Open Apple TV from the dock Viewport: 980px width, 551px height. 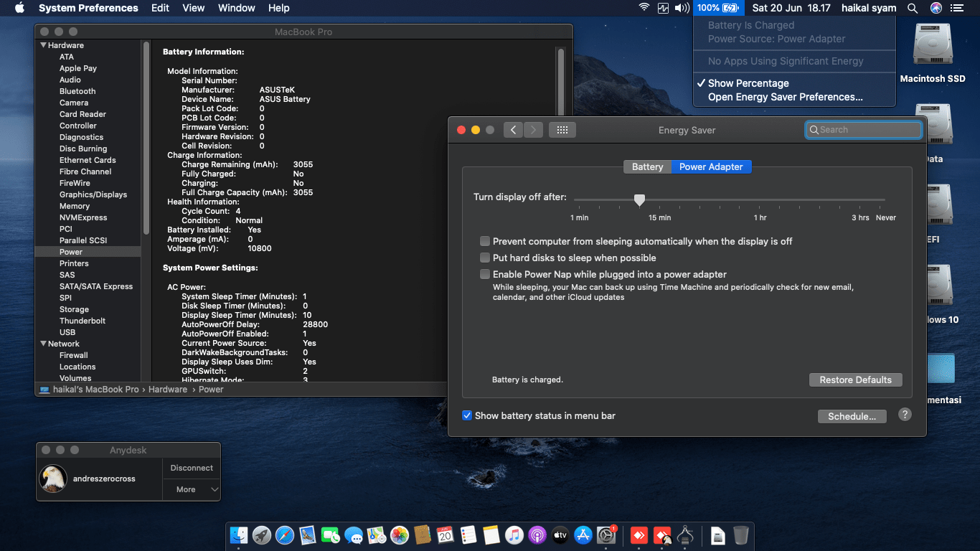[x=560, y=535]
